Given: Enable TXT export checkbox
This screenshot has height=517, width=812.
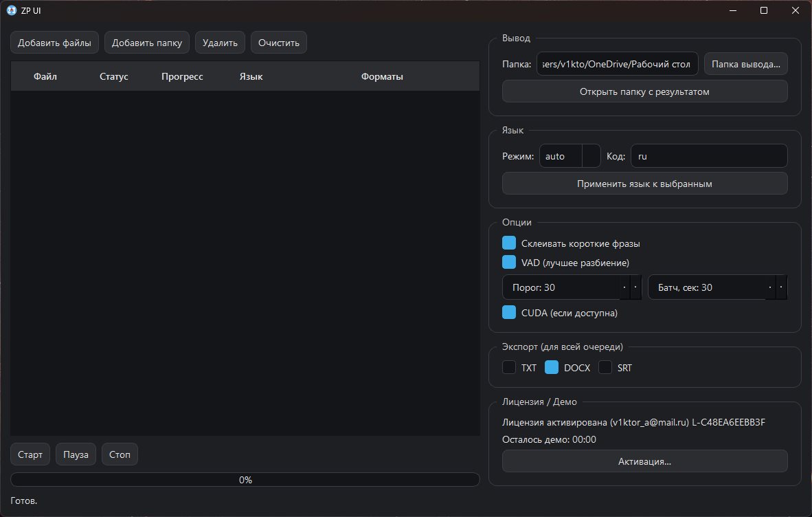Looking at the screenshot, I should (x=509, y=368).
